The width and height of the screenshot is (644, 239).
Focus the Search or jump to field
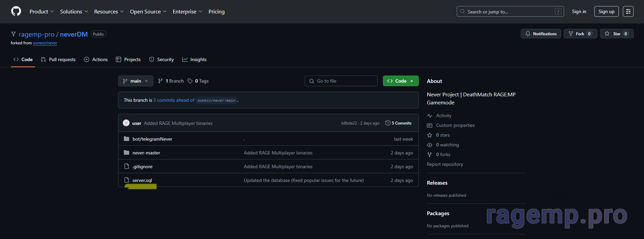tap(510, 11)
